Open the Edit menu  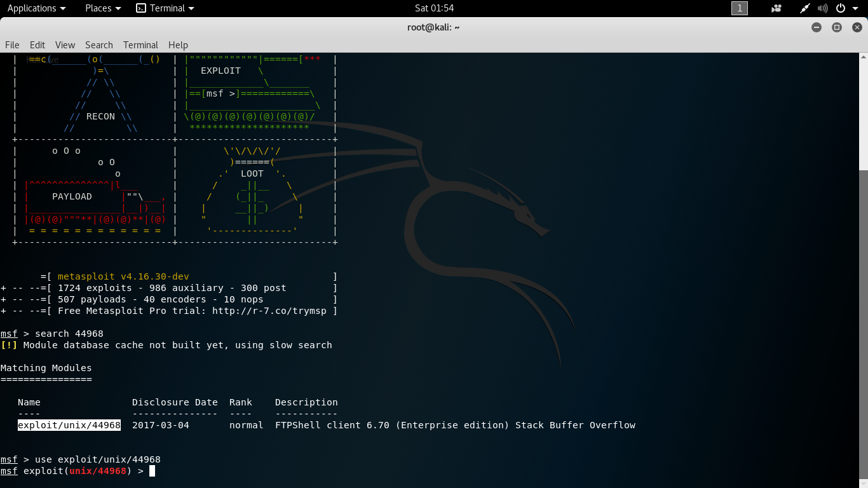pos(37,44)
